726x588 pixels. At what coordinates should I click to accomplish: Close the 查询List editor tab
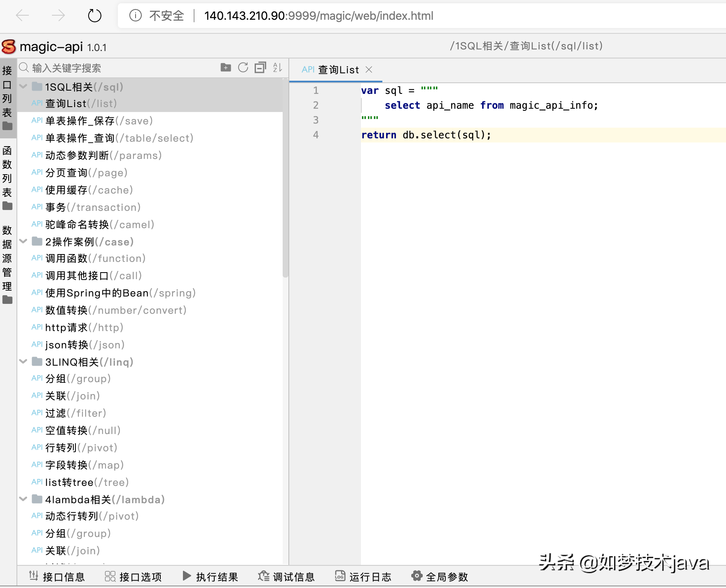point(369,70)
